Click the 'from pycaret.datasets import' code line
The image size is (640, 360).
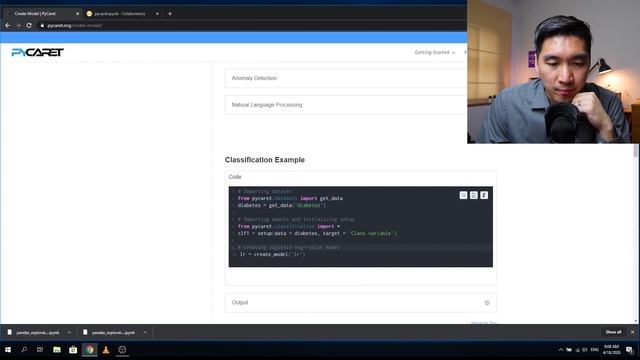290,198
